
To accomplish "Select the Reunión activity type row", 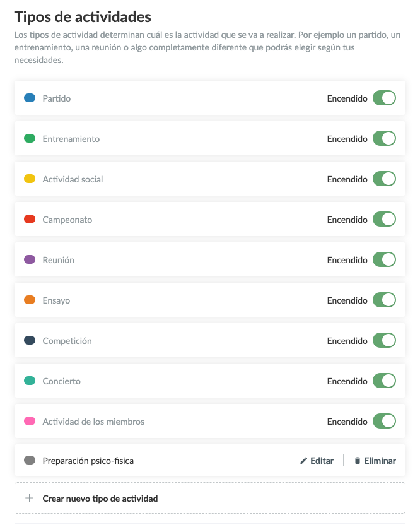I will tap(189, 259).
